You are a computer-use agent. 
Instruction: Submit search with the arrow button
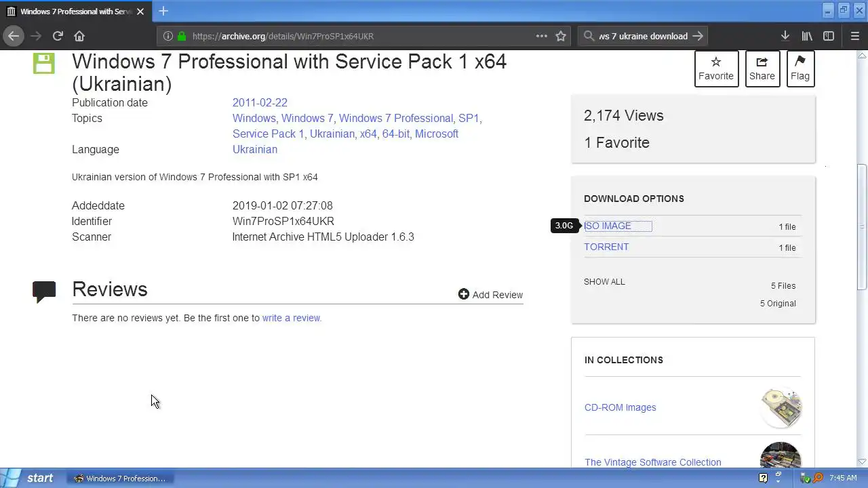(x=698, y=36)
